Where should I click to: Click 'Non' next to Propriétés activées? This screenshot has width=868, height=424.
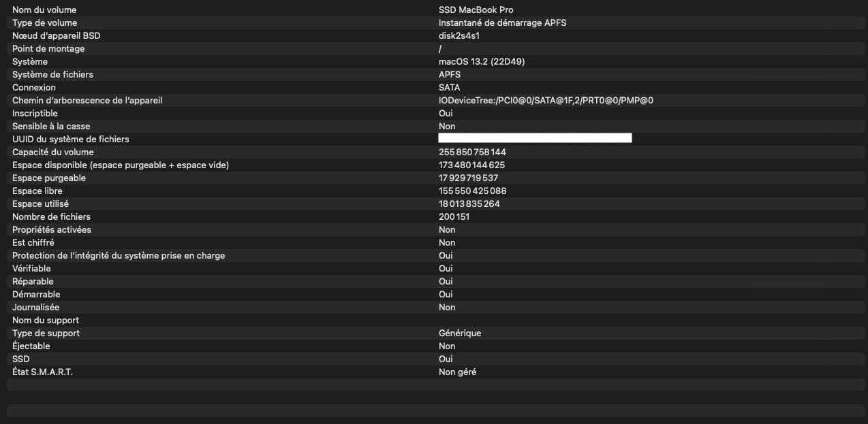(447, 230)
